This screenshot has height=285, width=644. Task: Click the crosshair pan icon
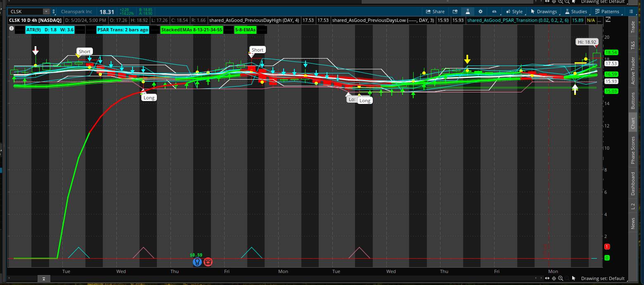pyautogui.click(x=554, y=279)
